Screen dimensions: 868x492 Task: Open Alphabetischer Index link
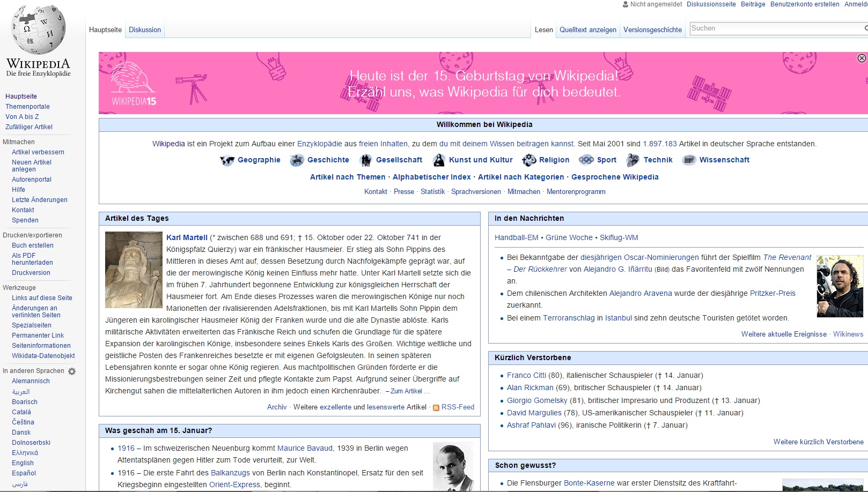432,177
